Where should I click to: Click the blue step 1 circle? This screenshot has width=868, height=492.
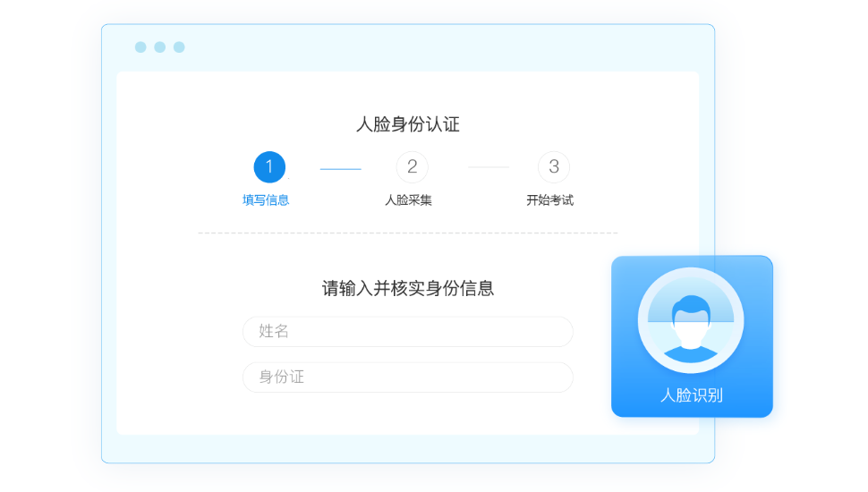[x=269, y=166]
